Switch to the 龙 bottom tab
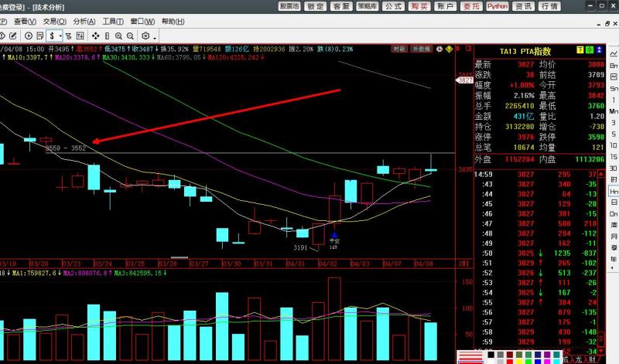Image resolution: width=619 pixels, height=364 pixels. pos(578,359)
